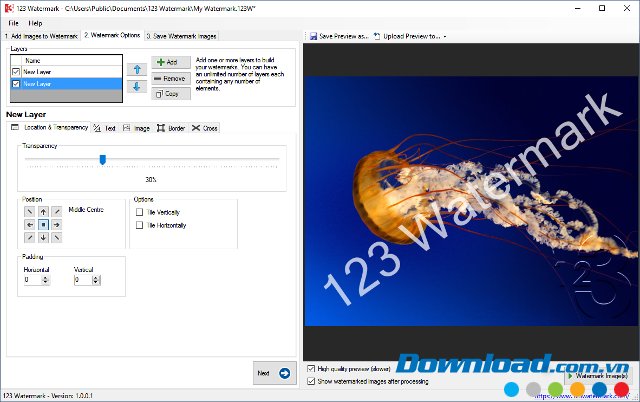This screenshot has height=402, width=640.
Task: Set position to top centre
Action: pyautogui.click(x=43, y=211)
